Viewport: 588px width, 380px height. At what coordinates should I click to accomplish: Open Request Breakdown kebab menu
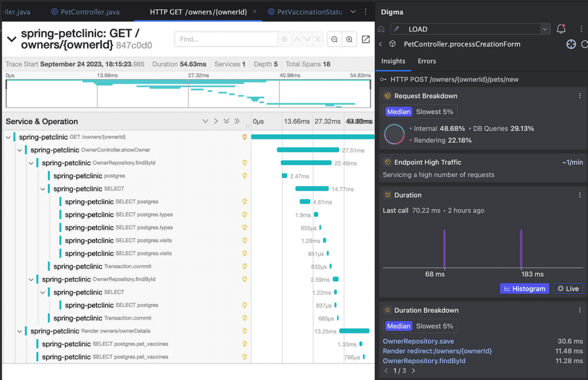click(x=579, y=96)
